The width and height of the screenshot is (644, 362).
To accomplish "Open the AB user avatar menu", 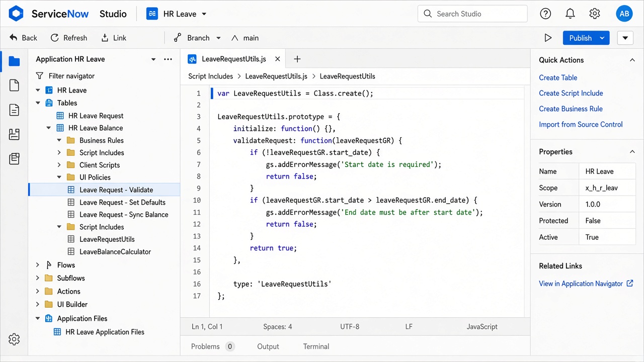I will click(x=624, y=14).
